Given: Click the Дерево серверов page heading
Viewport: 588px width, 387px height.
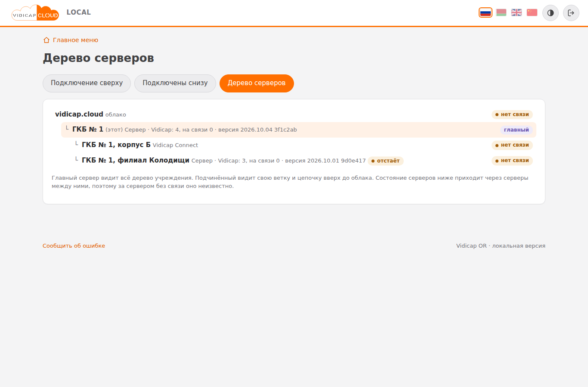Looking at the screenshot, I should click(99, 58).
